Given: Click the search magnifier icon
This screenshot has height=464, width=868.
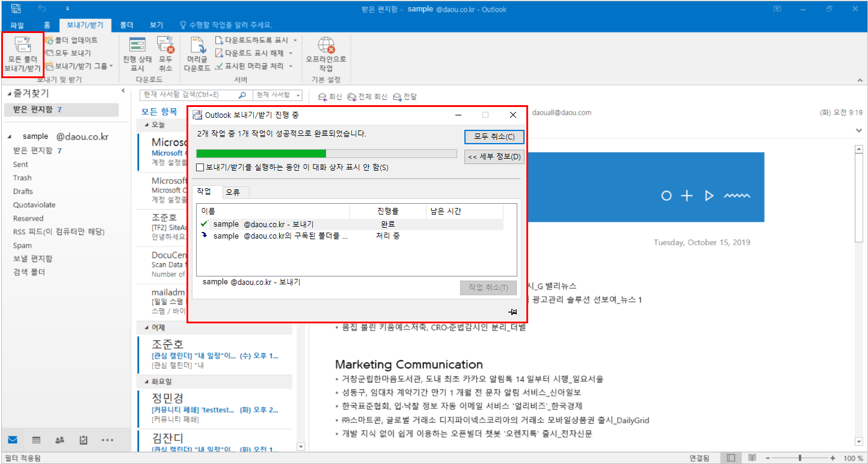Looking at the screenshot, I should pos(242,95).
